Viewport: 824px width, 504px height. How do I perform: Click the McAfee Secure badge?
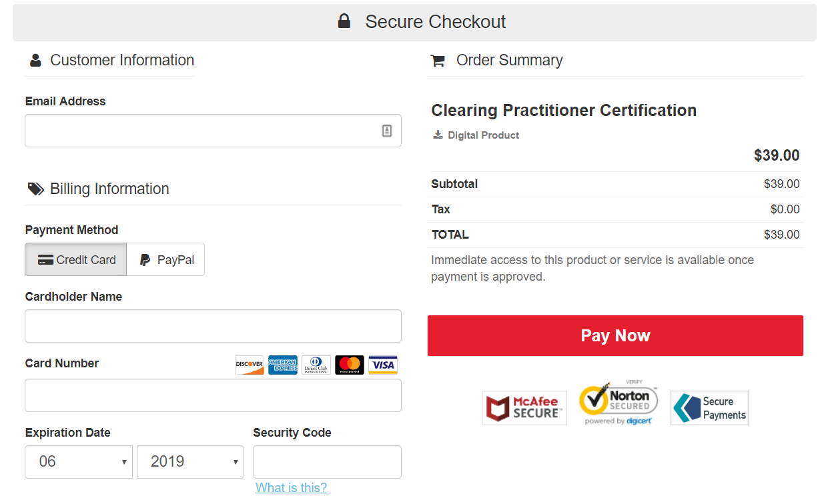click(x=524, y=408)
